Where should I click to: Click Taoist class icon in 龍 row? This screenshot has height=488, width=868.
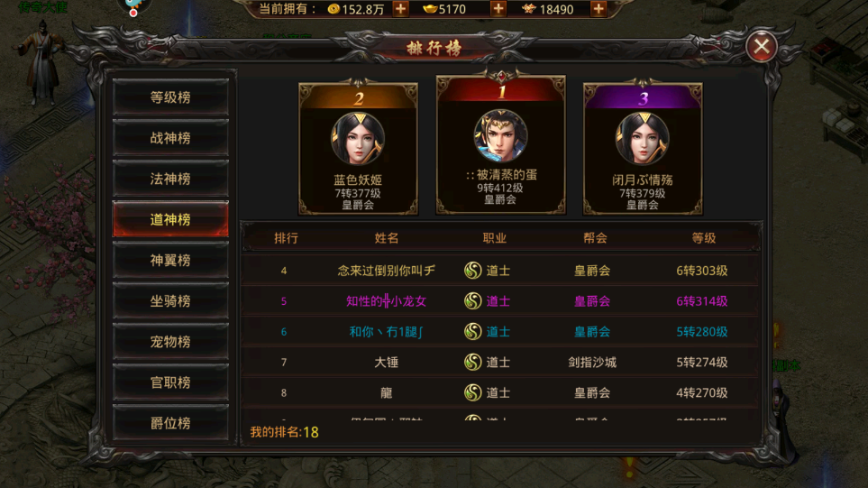pos(472,392)
